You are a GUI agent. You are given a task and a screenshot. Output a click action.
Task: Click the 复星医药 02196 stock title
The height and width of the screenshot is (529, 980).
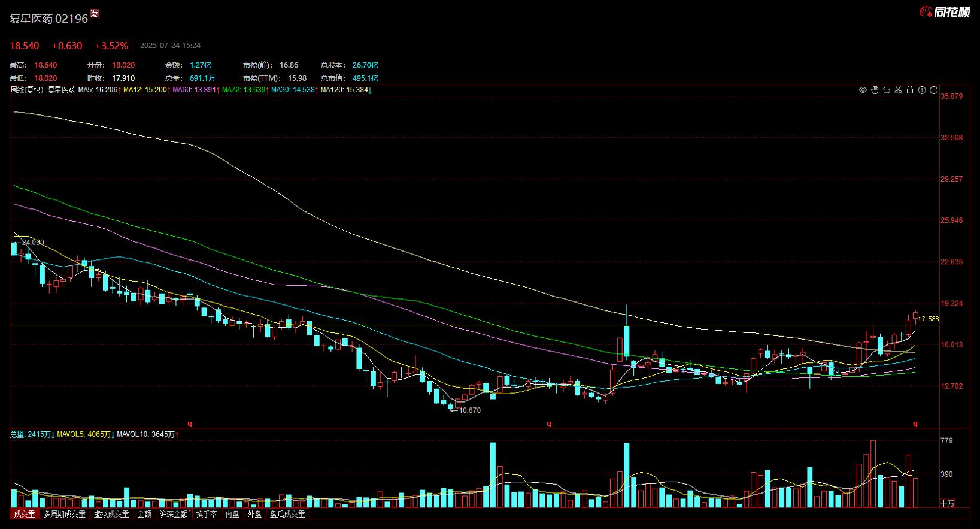pos(48,19)
